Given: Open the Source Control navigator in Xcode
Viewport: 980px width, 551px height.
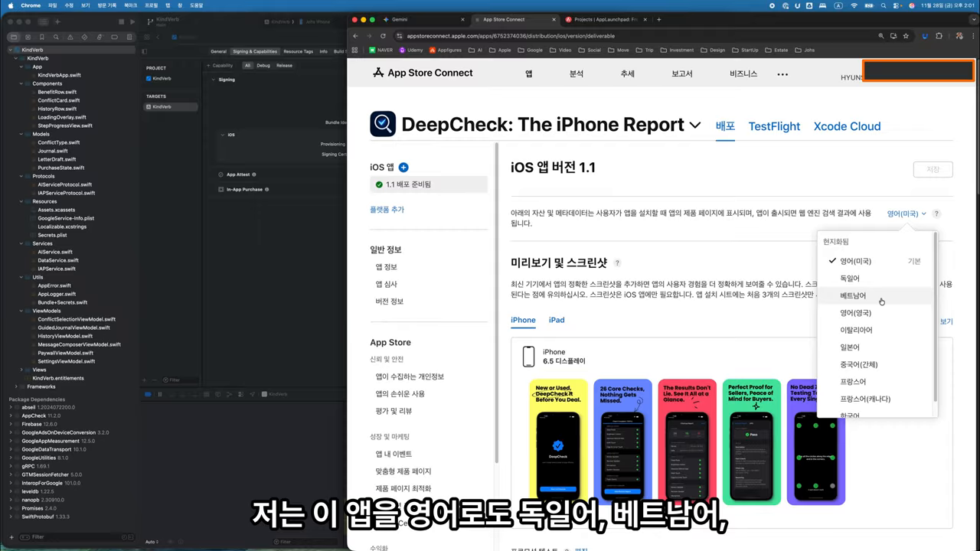Looking at the screenshot, I should 29,37.
